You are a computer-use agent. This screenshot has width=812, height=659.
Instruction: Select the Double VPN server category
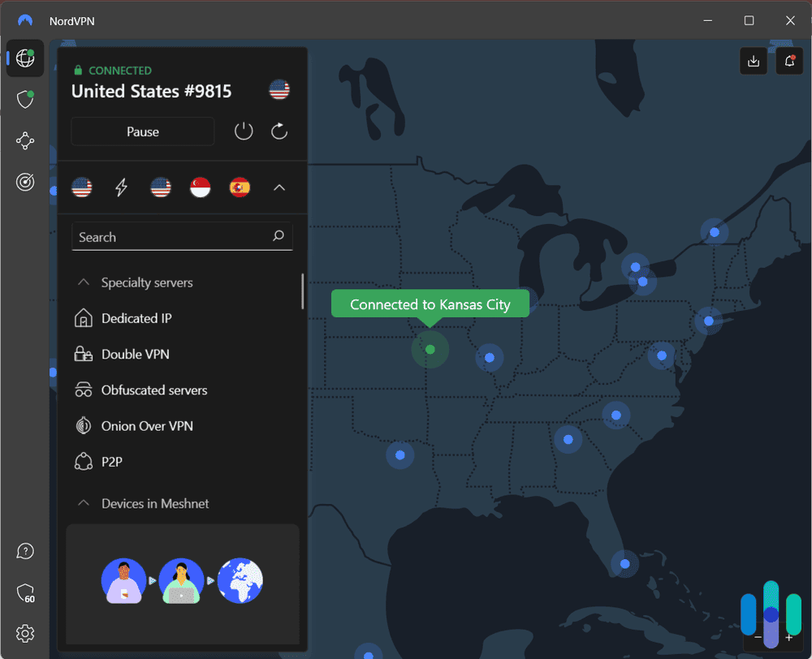(135, 354)
